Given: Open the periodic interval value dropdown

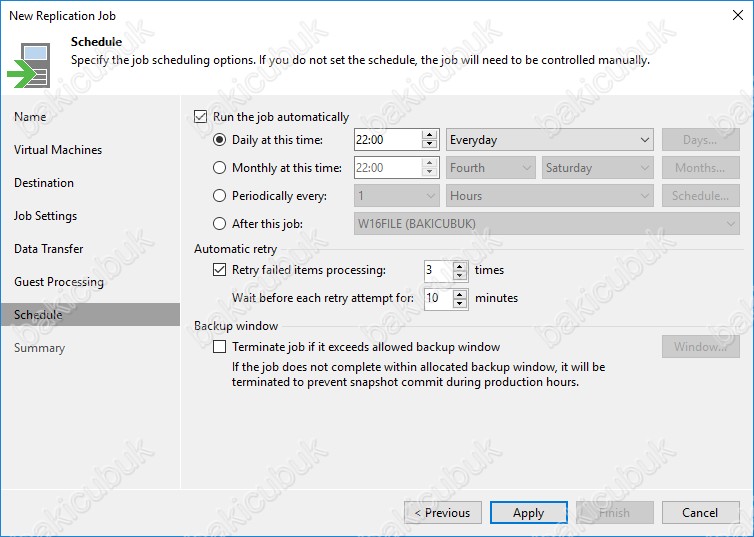Looking at the screenshot, I should click(396, 196).
